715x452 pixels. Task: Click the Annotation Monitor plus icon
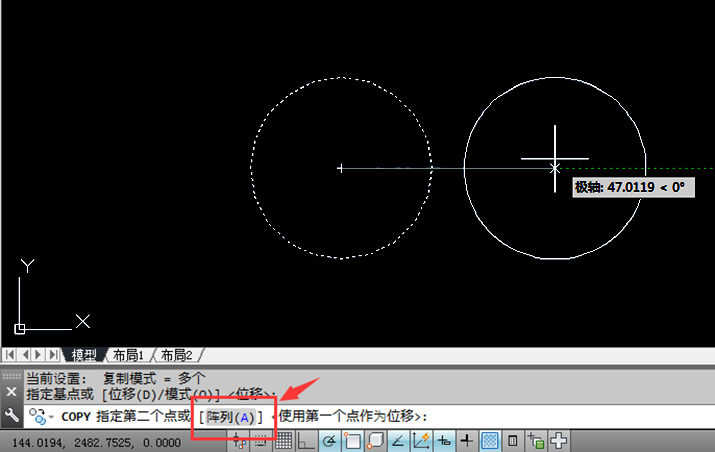tap(558, 441)
